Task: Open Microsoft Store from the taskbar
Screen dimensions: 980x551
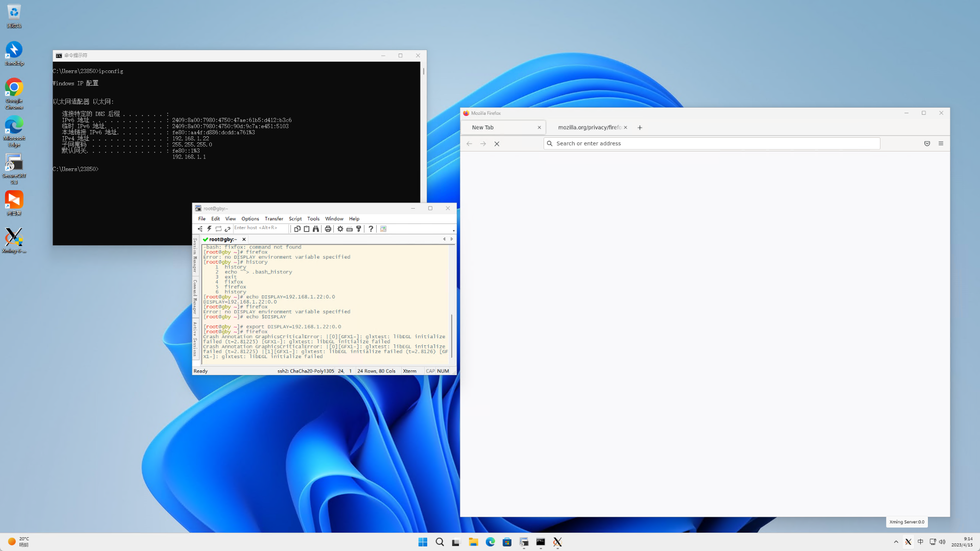Action: [507, 542]
